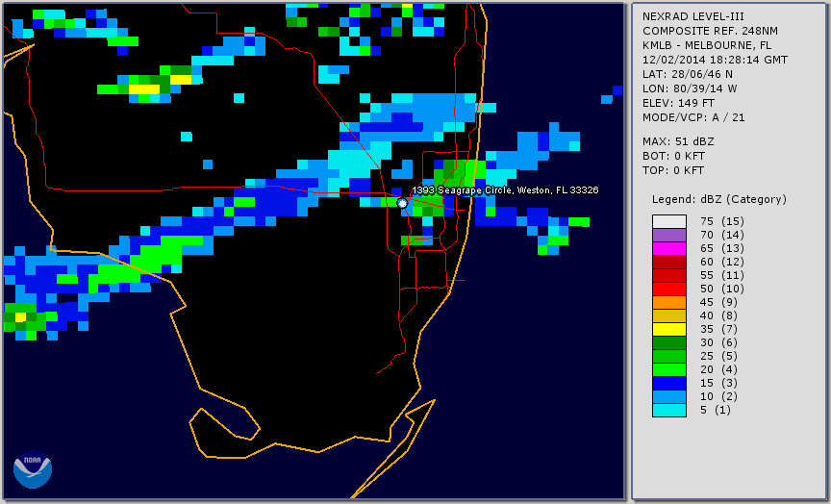This screenshot has width=831, height=504.
Task: Click the NOAA logo on the map
Action: coord(33,469)
